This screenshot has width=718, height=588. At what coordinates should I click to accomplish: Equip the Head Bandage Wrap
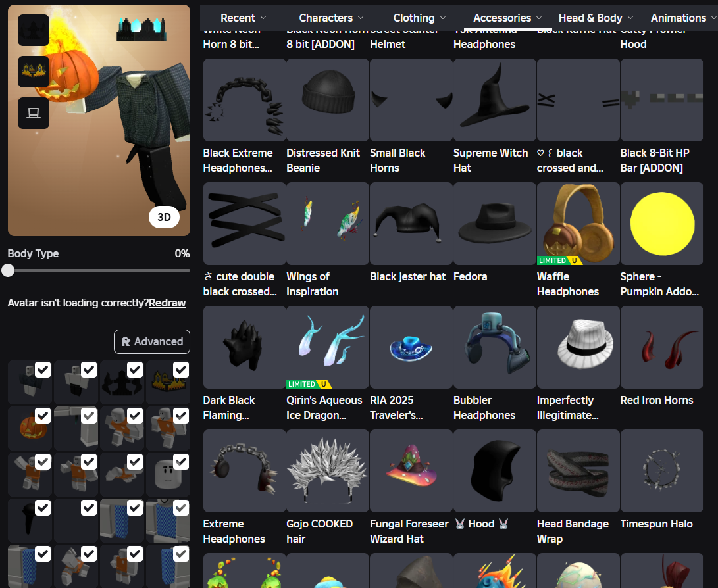point(578,471)
